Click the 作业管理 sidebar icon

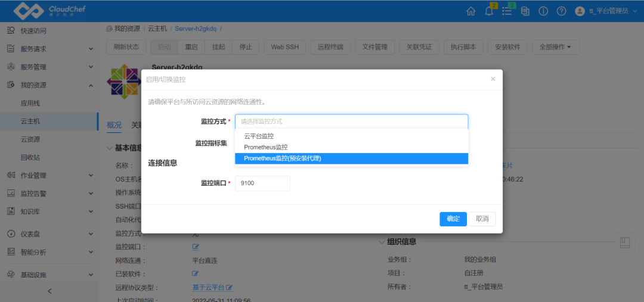[11, 175]
